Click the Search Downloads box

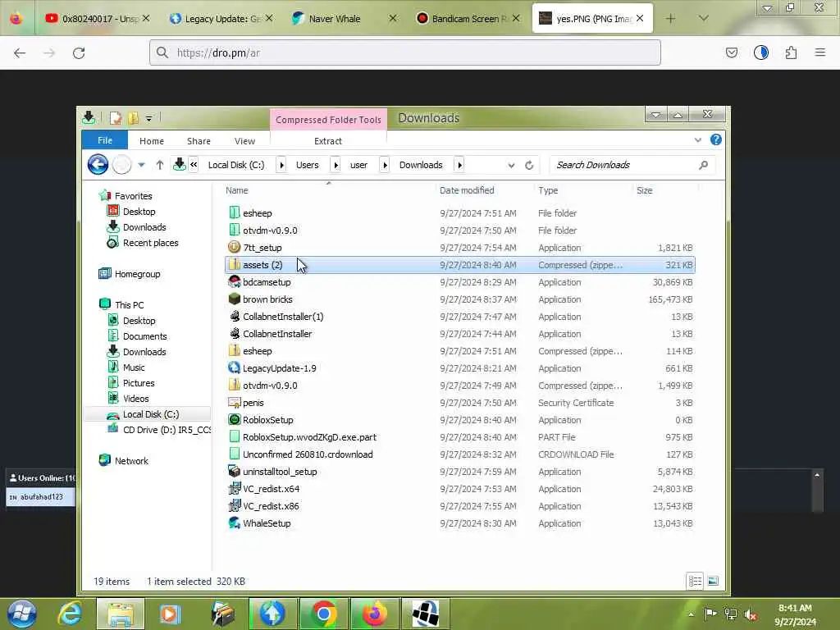[x=632, y=165]
